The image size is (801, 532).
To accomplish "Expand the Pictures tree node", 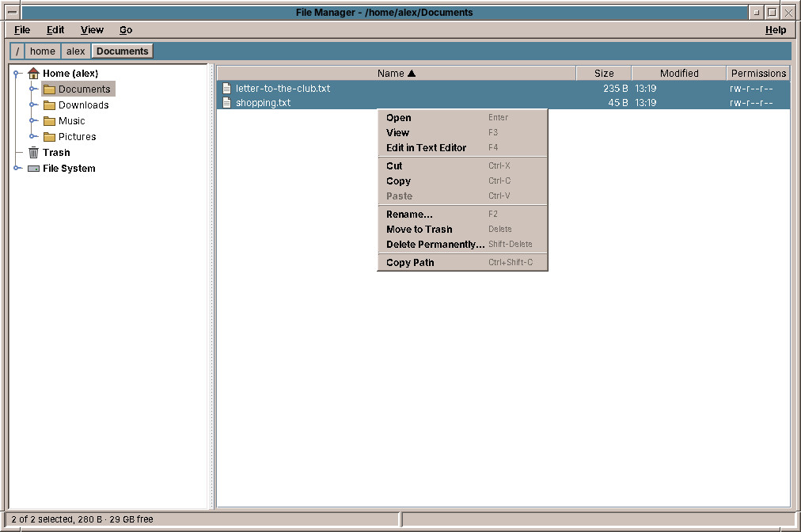I will pos(32,136).
